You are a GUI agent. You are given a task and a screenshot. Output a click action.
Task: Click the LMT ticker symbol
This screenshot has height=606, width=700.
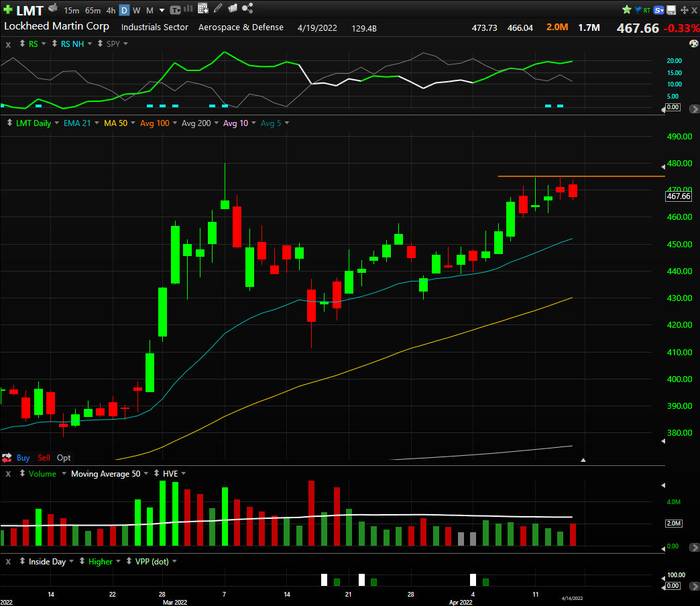tap(30, 10)
